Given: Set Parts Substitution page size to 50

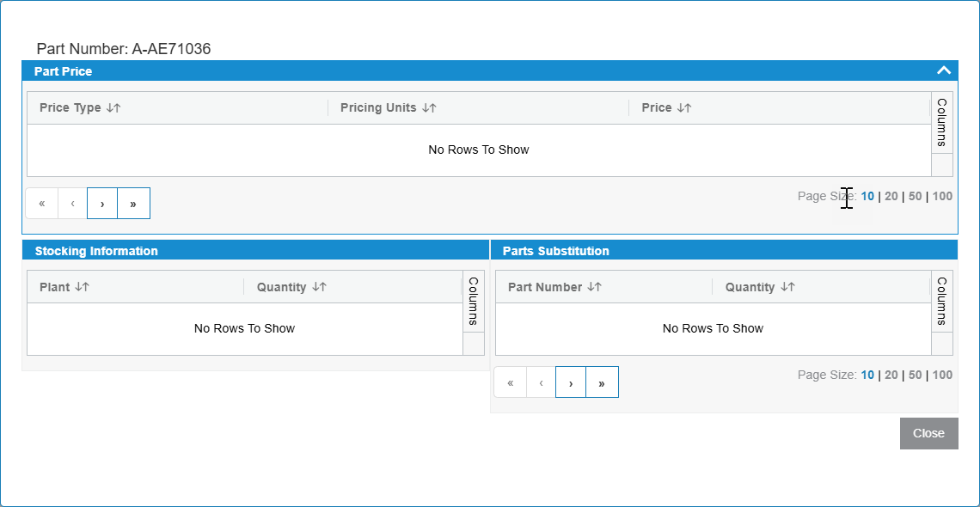Looking at the screenshot, I should (916, 375).
